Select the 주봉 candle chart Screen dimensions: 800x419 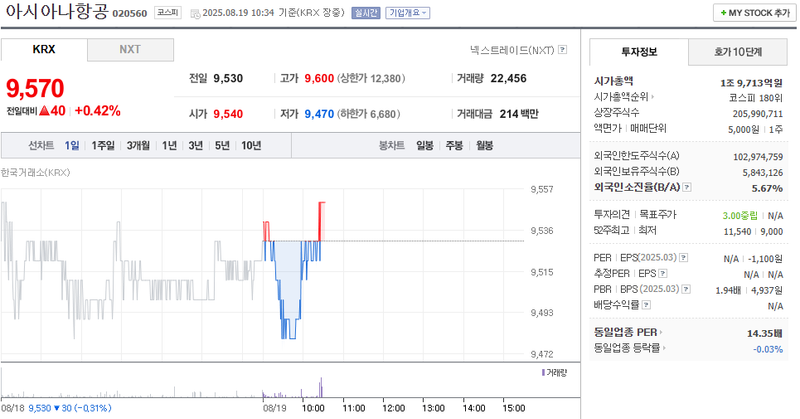pos(454,146)
